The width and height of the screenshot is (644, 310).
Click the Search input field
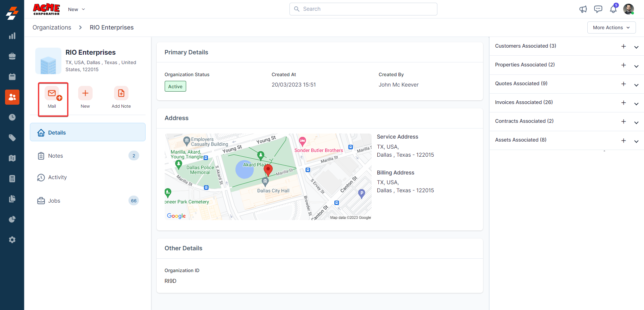tap(363, 9)
